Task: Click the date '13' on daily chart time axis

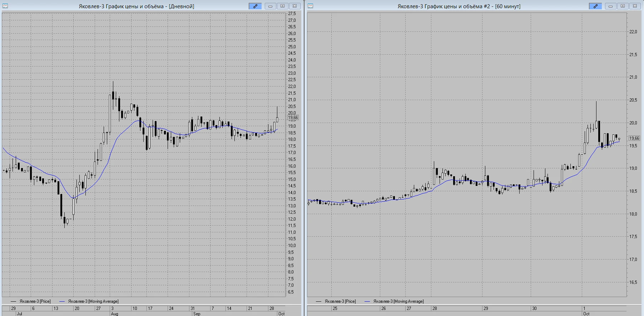Action: 56,308
